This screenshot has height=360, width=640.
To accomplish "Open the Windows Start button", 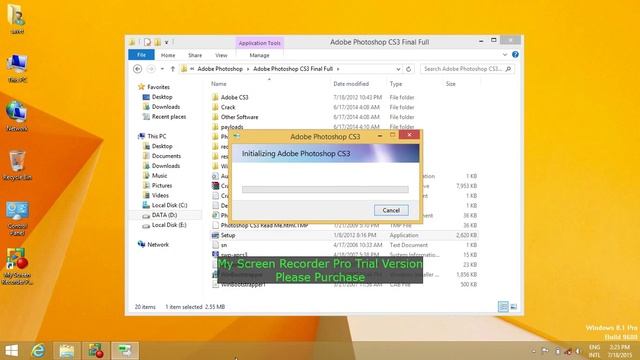I will [x=11, y=351].
